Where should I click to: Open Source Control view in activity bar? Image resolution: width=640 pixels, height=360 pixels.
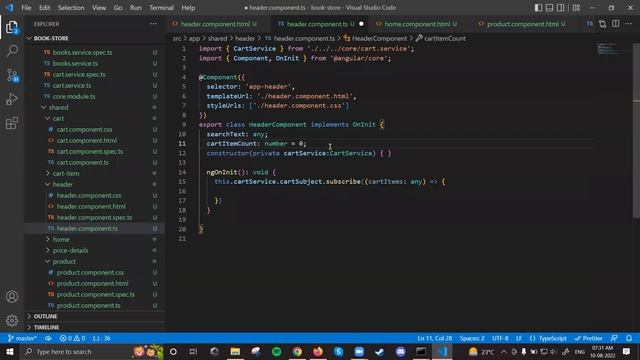point(12,76)
